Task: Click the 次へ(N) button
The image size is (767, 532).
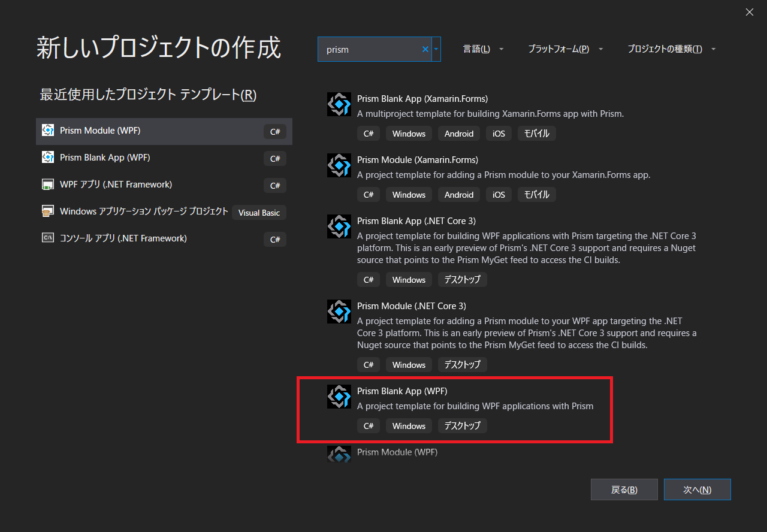Action: point(697,489)
